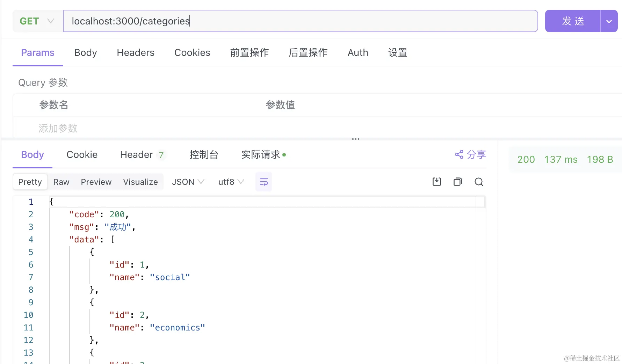The width and height of the screenshot is (622, 364).
Task: Switch to Preview response view
Action: click(96, 182)
